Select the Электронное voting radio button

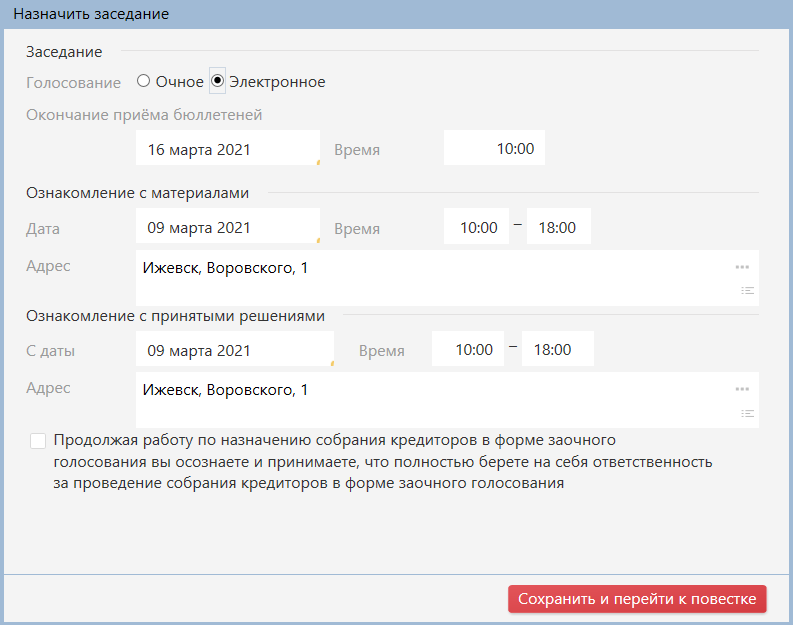(x=217, y=81)
